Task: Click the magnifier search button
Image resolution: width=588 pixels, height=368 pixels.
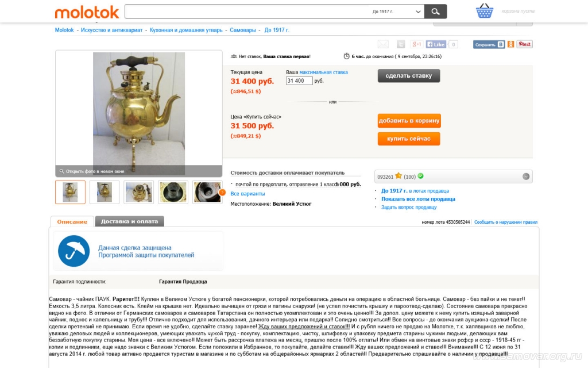Action: tap(435, 11)
